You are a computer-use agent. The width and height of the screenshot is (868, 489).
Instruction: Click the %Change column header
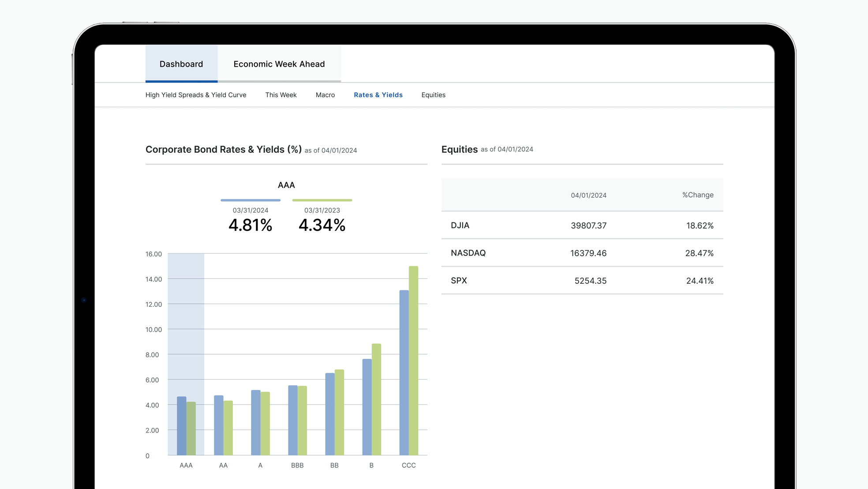point(697,195)
